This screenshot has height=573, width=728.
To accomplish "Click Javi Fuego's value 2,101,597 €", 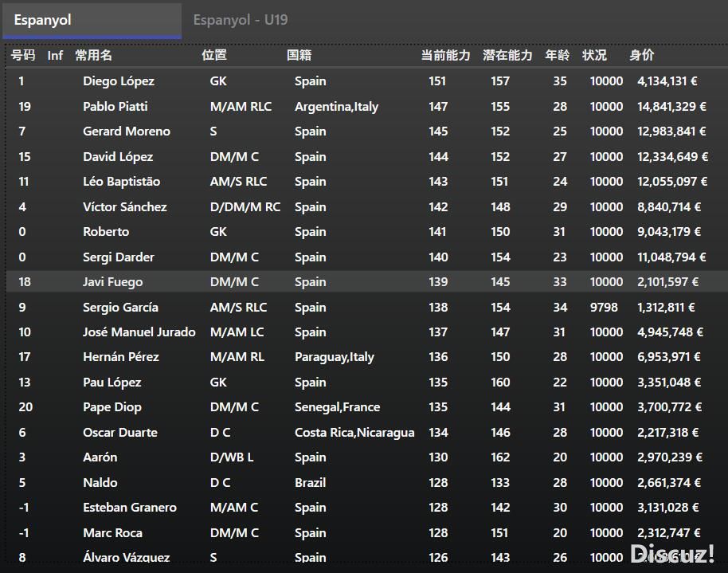I will click(667, 282).
